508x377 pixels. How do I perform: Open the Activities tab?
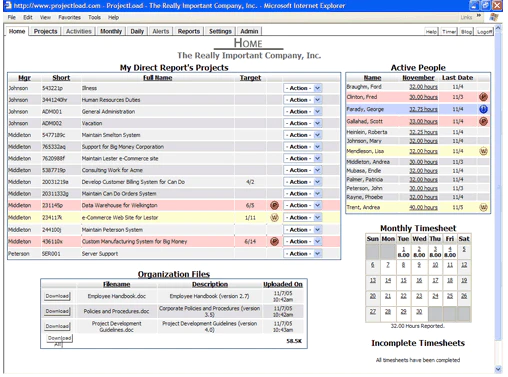coord(79,31)
